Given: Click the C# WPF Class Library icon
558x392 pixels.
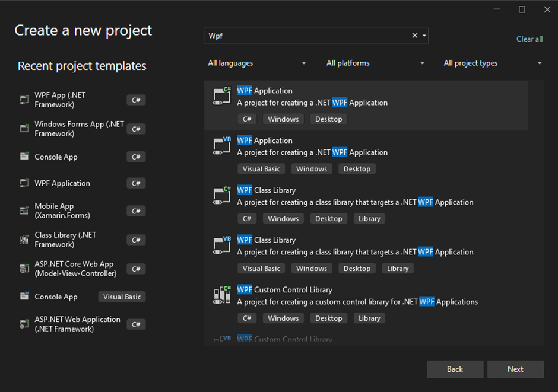Looking at the screenshot, I should (x=221, y=196).
